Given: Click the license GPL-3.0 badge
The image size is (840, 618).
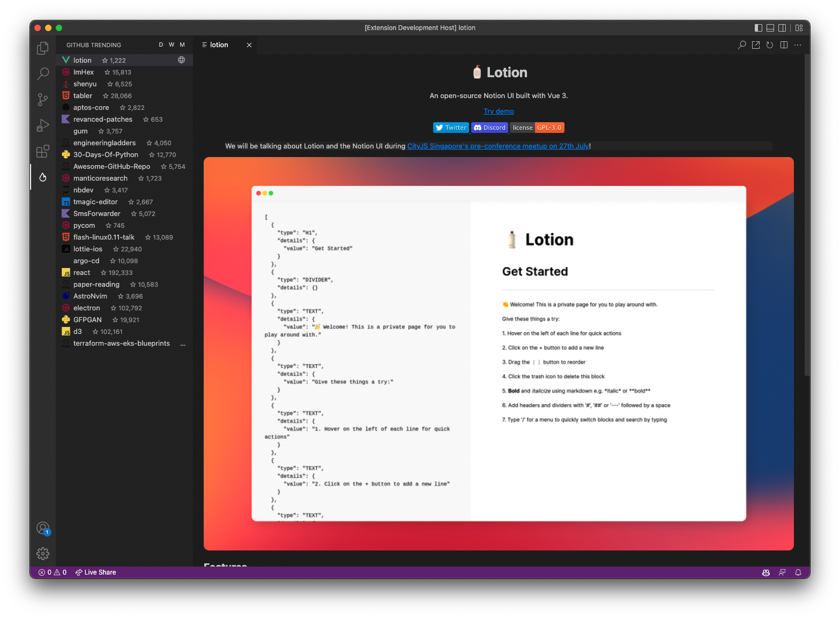Looking at the screenshot, I should coord(537,128).
